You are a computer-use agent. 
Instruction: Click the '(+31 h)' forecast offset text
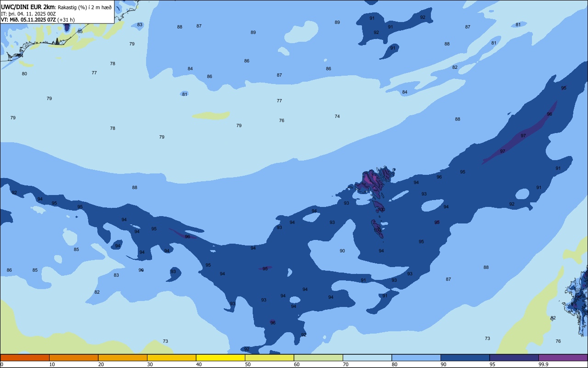(x=66, y=20)
